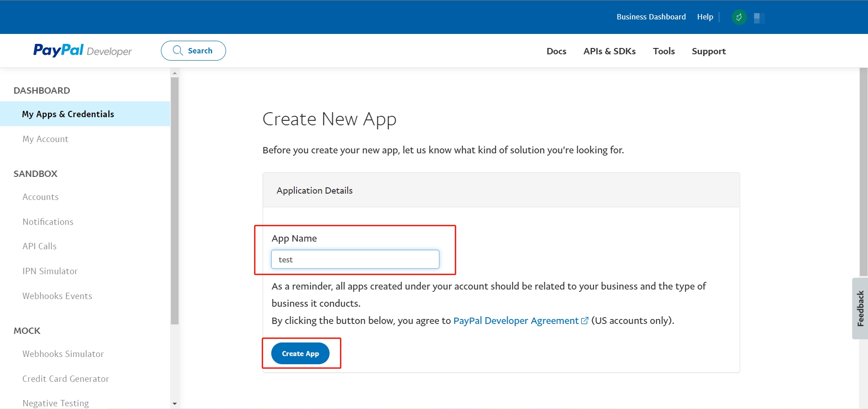868x409 pixels.
Task: Go to Sandbox Accounts
Action: 41,197
